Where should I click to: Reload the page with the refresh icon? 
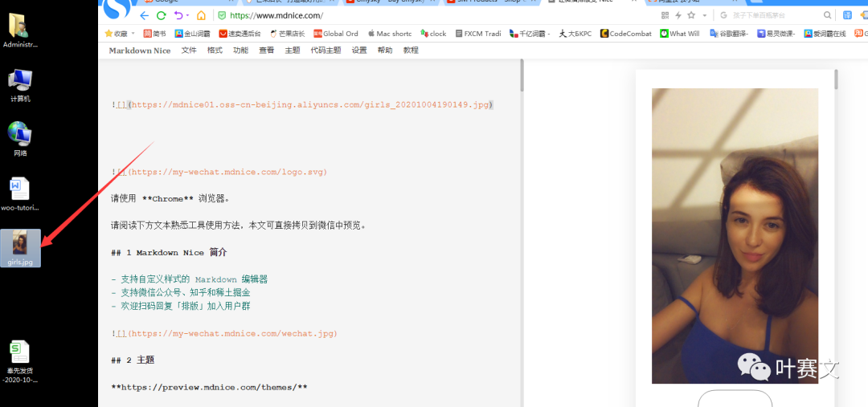coord(161,15)
